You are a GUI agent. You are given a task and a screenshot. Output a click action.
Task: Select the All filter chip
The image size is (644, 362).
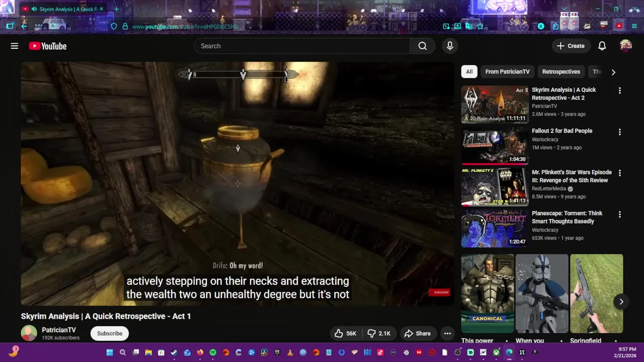coord(469,72)
